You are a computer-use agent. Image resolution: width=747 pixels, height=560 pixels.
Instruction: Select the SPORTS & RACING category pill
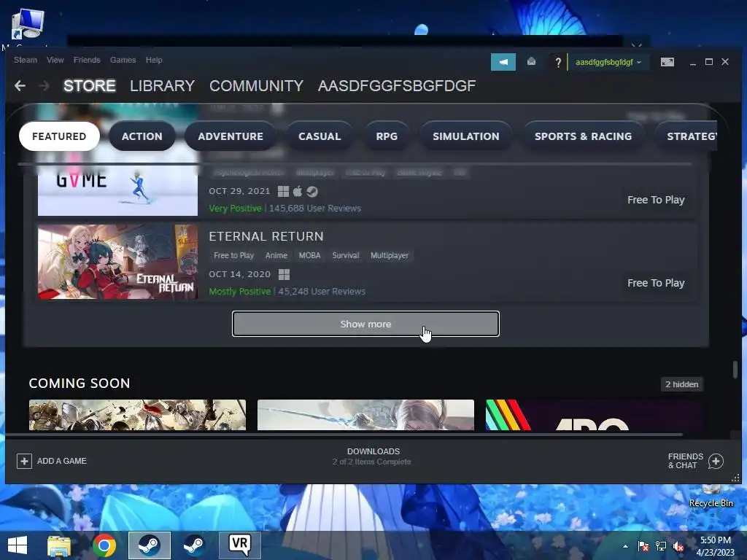coord(583,136)
